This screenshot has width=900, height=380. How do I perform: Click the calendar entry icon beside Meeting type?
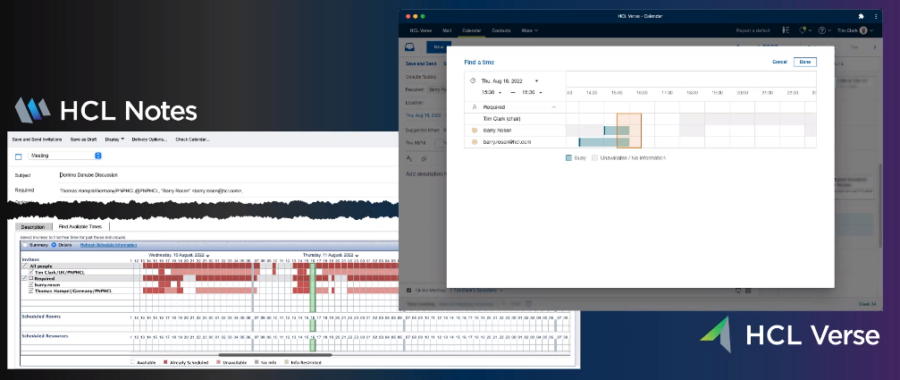tap(18, 156)
